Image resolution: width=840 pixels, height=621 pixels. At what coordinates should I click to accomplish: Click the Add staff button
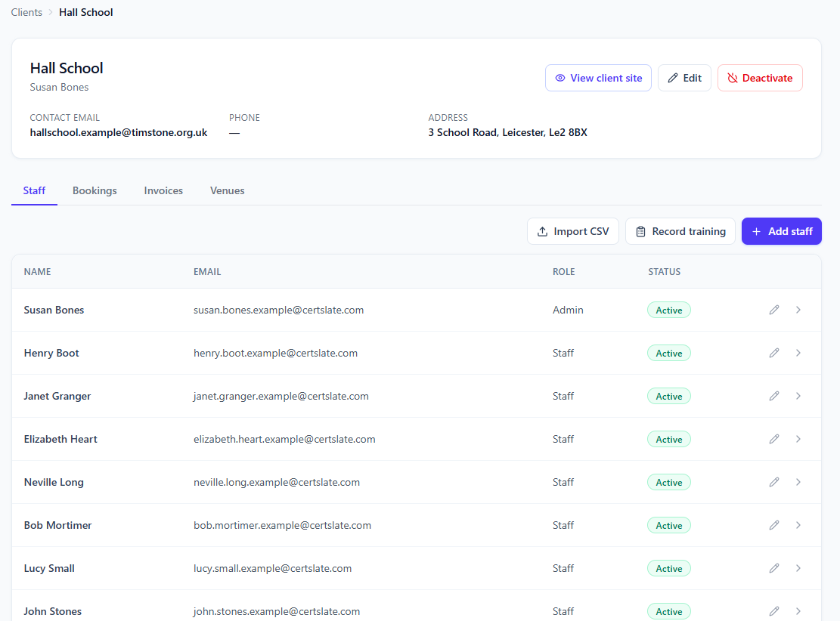pos(782,231)
